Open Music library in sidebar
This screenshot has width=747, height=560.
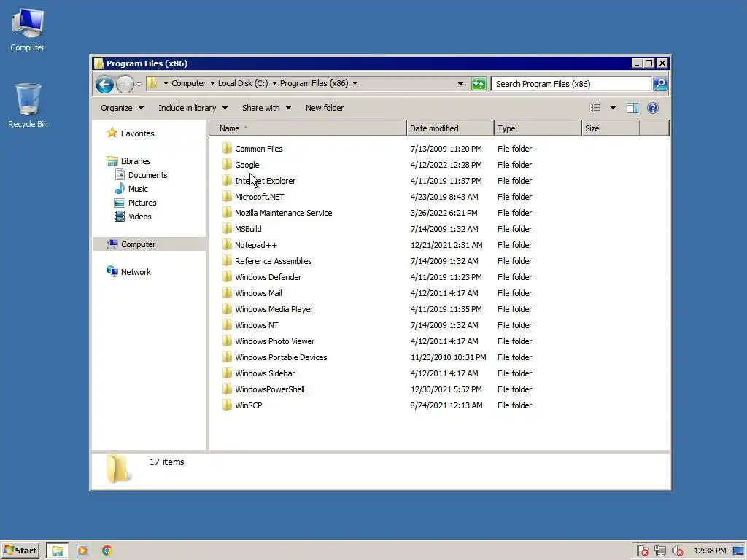tap(138, 189)
